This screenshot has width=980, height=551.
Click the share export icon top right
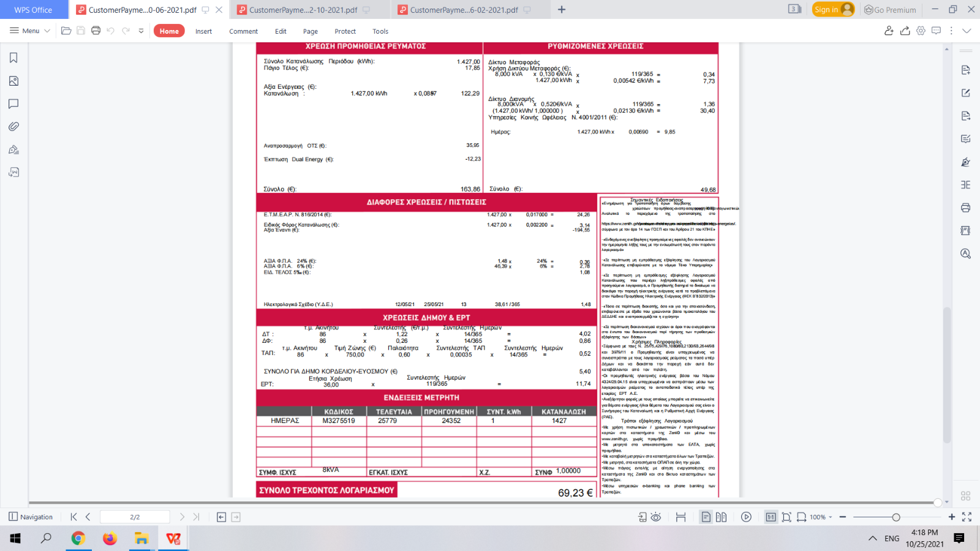tap(905, 31)
